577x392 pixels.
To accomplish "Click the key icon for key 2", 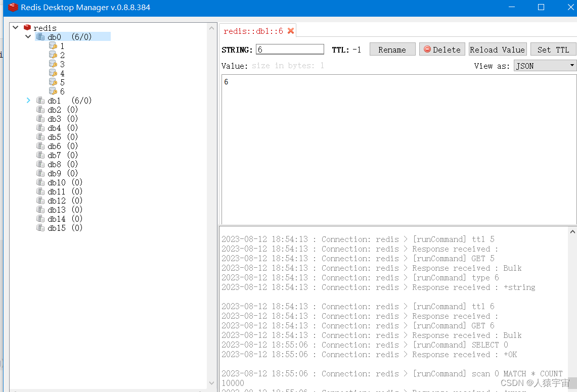I will pyautogui.click(x=53, y=55).
